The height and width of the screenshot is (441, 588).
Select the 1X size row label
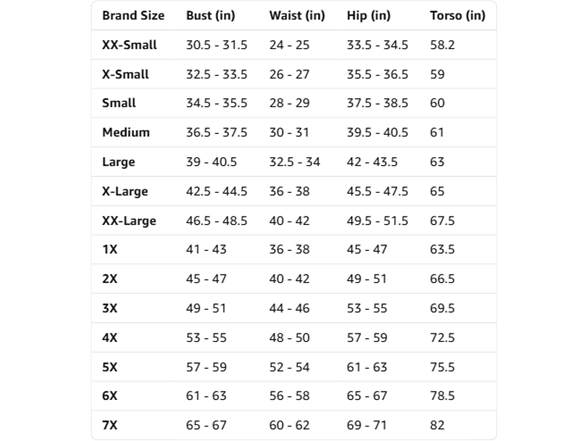(110, 249)
